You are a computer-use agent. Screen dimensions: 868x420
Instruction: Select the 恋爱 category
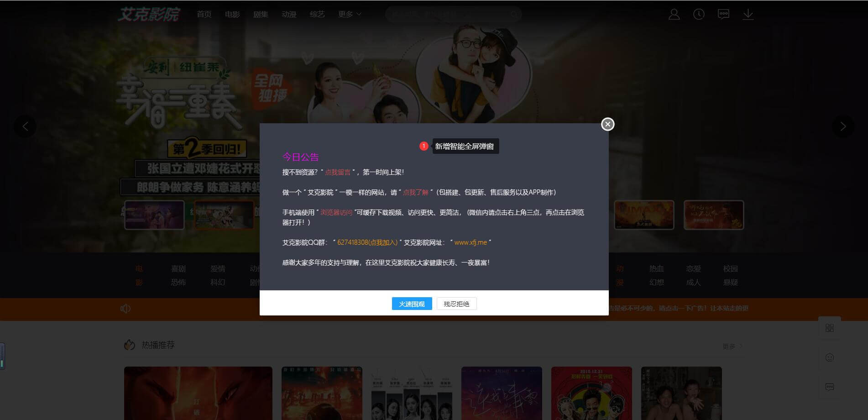click(694, 269)
